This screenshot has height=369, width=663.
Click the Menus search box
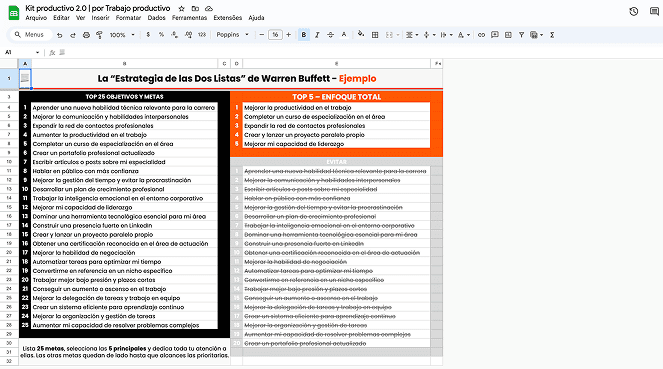[x=30, y=35]
